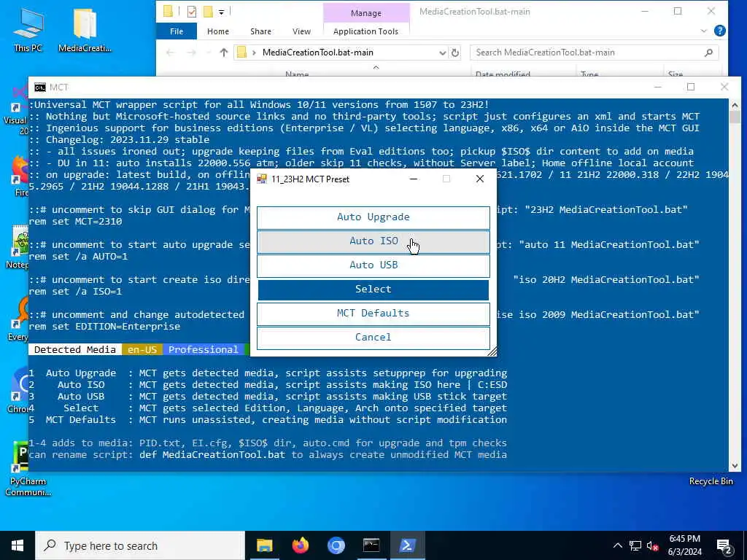Switch to the Share ribbon tab
Image resolution: width=747 pixels, height=560 pixels.
click(x=260, y=31)
